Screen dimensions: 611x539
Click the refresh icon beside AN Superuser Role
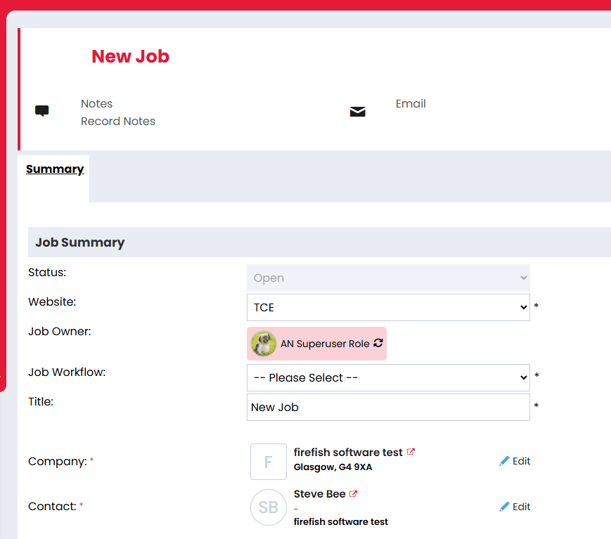pyautogui.click(x=378, y=343)
